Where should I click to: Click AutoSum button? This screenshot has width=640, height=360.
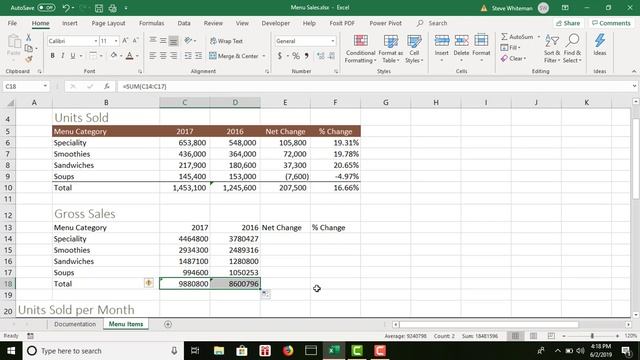(517, 37)
